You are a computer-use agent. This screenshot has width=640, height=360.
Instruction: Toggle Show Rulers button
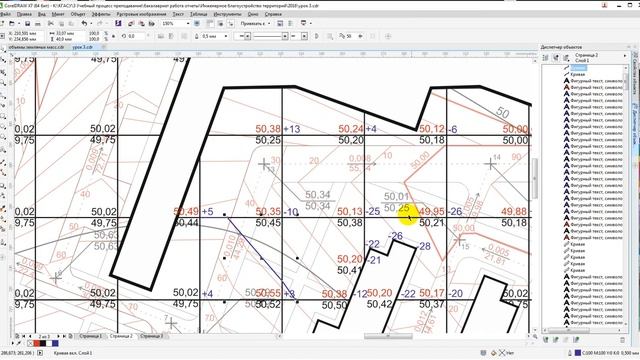[x=210, y=24]
